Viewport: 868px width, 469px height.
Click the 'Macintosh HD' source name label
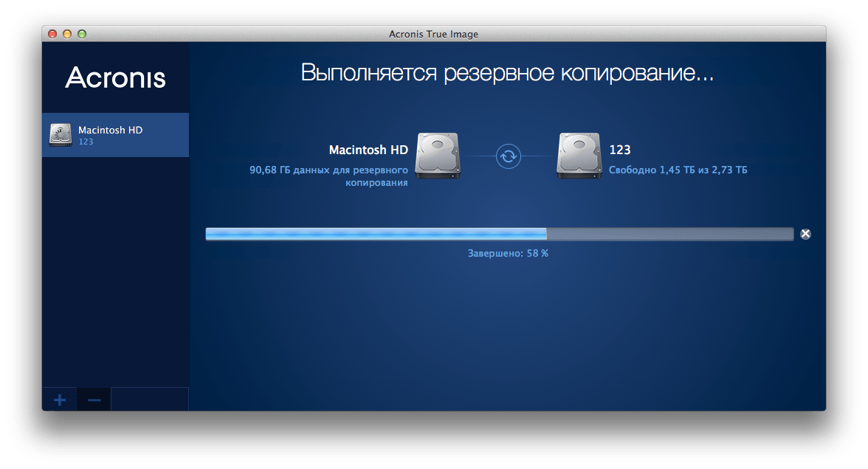coord(368,150)
